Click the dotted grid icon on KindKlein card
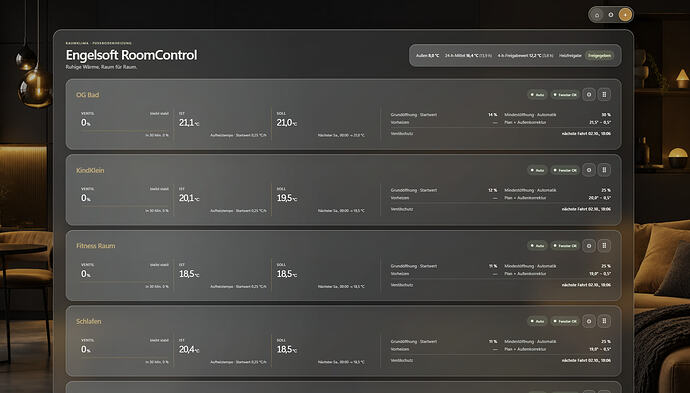Screen dimensions: 690x393 (x=604, y=170)
